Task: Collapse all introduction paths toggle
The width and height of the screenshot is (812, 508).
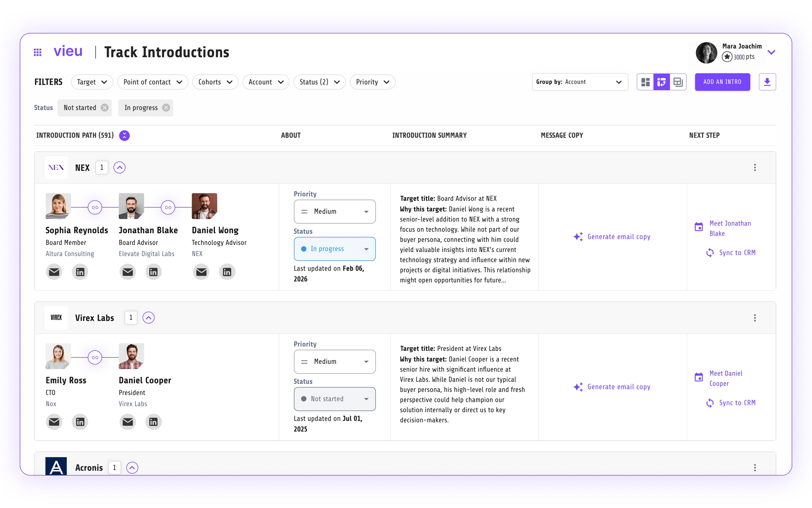Action: [x=124, y=135]
